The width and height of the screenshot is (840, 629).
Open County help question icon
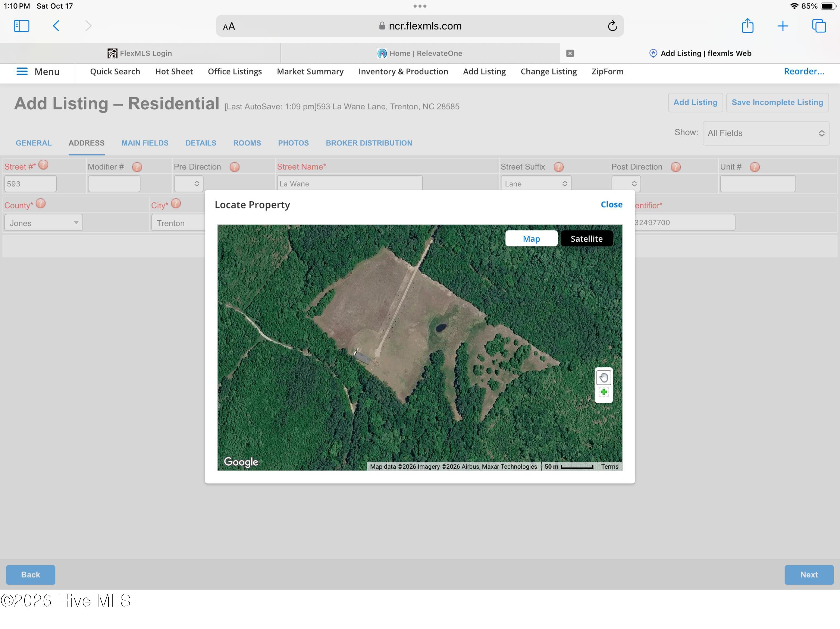[x=41, y=204]
